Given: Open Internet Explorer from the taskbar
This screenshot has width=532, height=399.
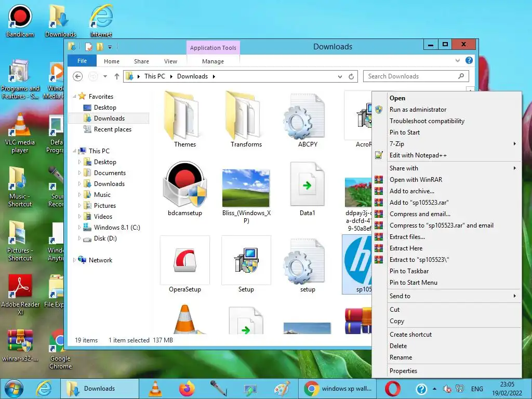Looking at the screenshot, I should pos(44,389).
